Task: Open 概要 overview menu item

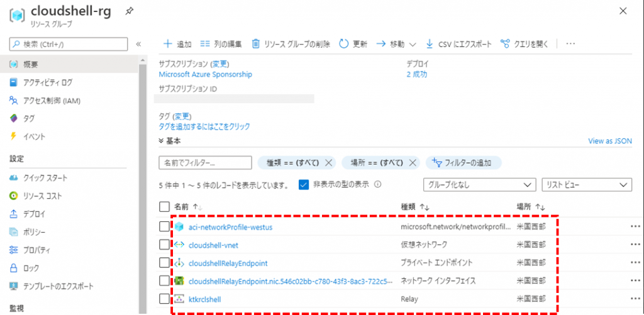Action: (68, 65)
